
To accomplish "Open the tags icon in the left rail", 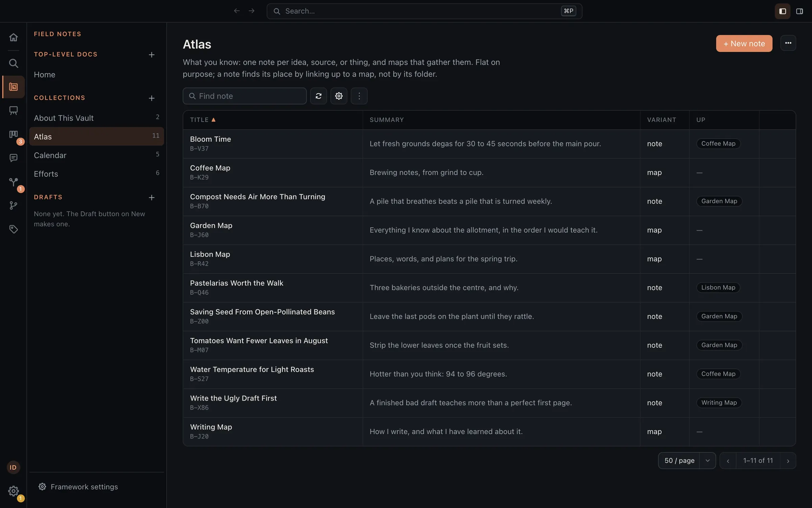I will click(x=13, y=229).
